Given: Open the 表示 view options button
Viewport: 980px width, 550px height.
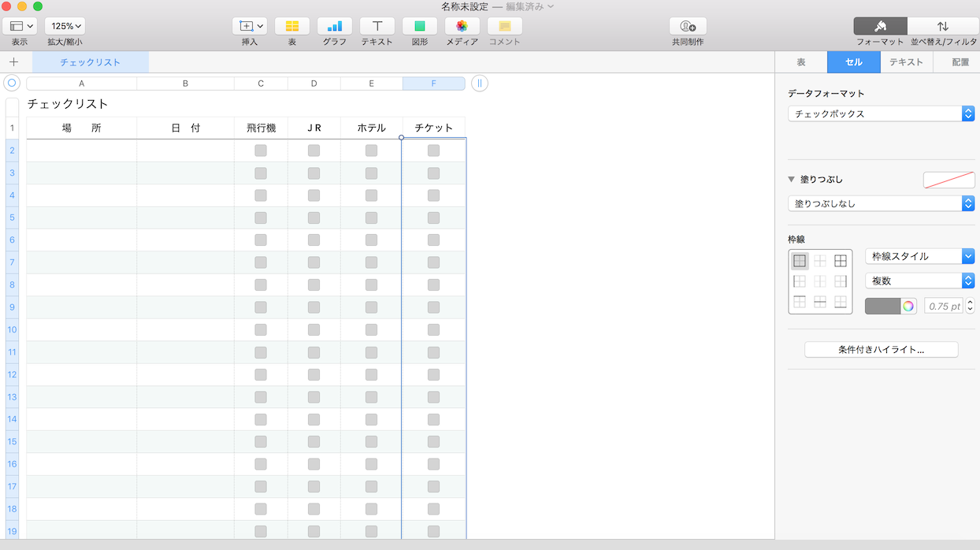Looking at the screenshot, I should coord(20,26).
